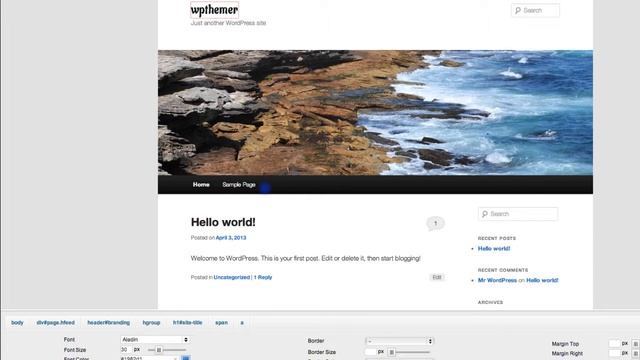Open Hello world! under Recent Posts
Viewport: 640px width, 360px height.
pyautogui.click(x=494, y=248)
